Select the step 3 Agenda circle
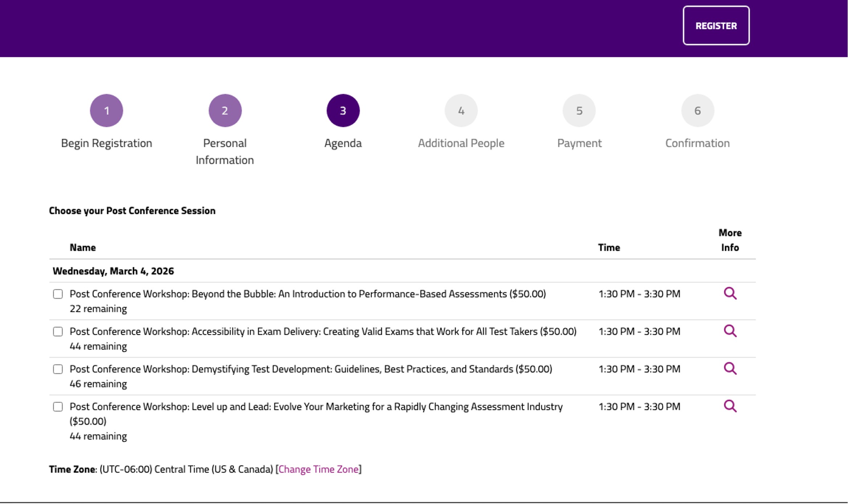Image resolution: width=848 pixels, height=504 pixels. coord(343,111)
